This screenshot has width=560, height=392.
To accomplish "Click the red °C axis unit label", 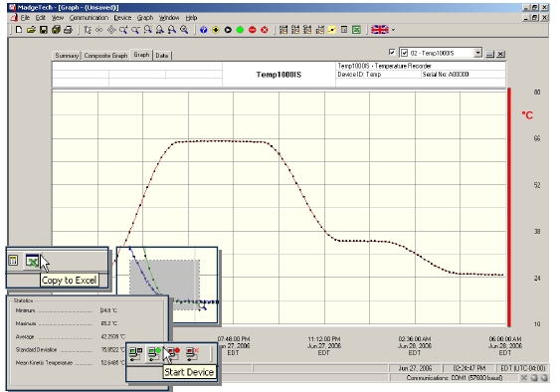I will [527, 115].
